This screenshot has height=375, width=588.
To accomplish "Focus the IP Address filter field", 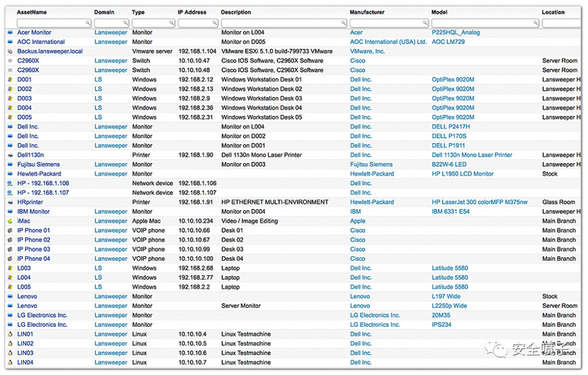I will click(x=198, y=23).
